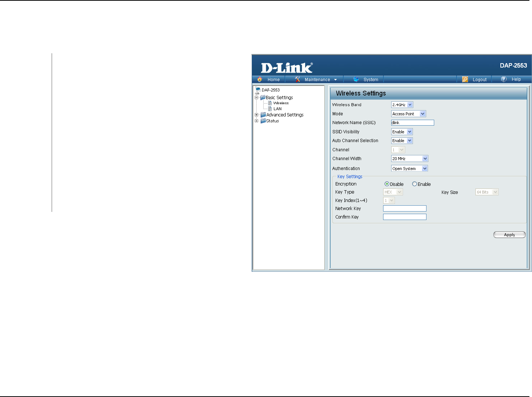Click the Key Settings group label

point(350,177)
